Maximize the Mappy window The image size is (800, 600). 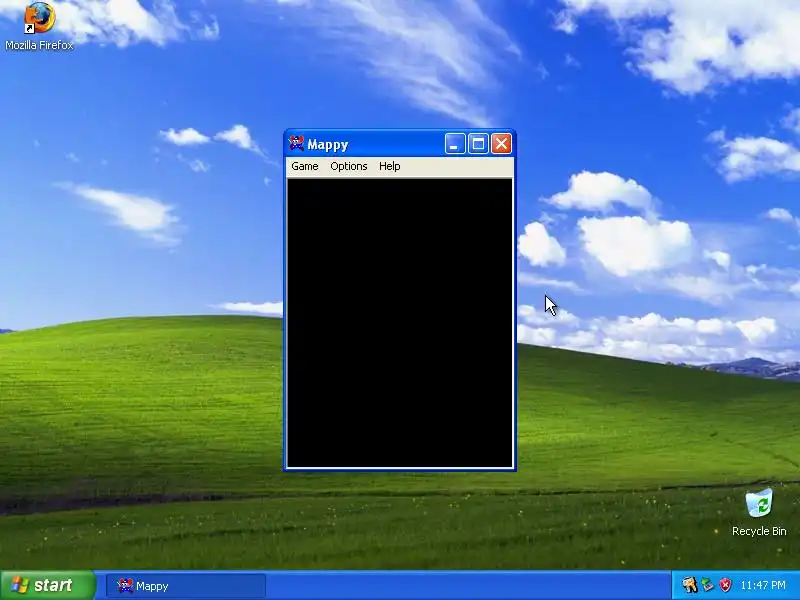478,144
